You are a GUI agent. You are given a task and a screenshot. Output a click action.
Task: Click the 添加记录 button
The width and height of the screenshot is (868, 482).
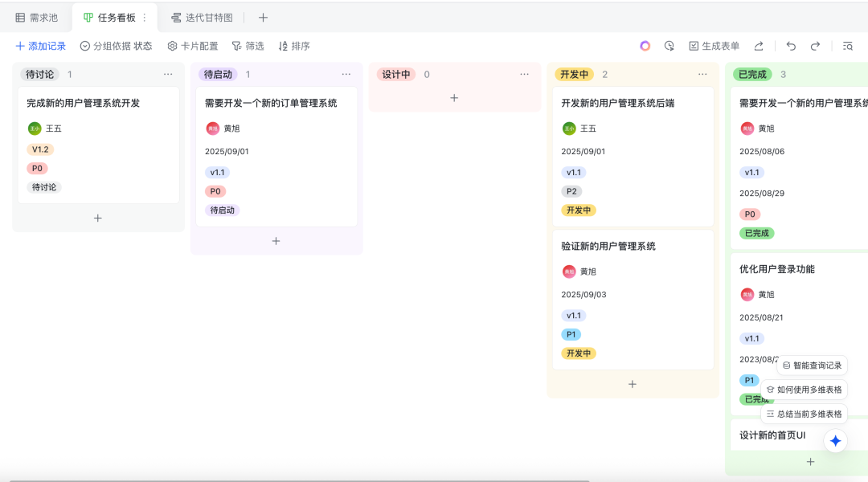coord(40,46)
